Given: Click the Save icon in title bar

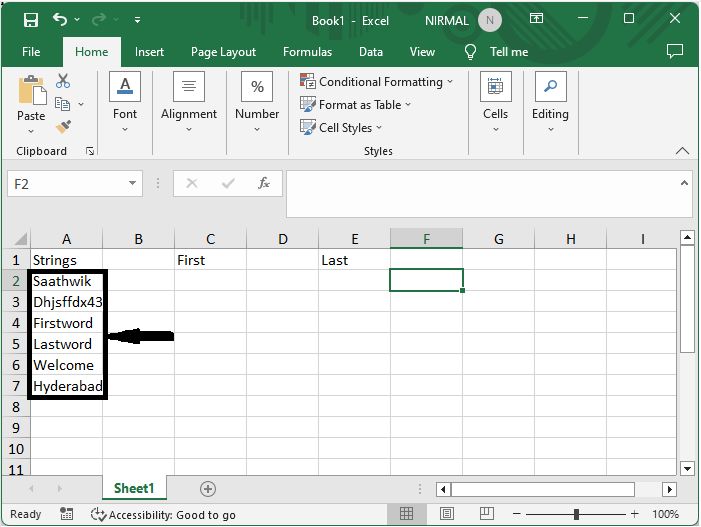Looking at the screenshot, I should click(31, 20).
